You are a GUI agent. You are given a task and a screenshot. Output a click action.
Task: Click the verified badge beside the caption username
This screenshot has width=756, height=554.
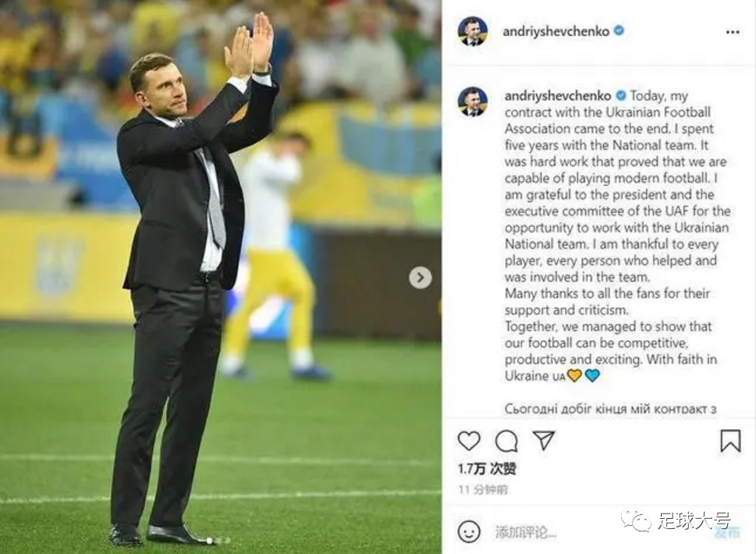point(621,95)
